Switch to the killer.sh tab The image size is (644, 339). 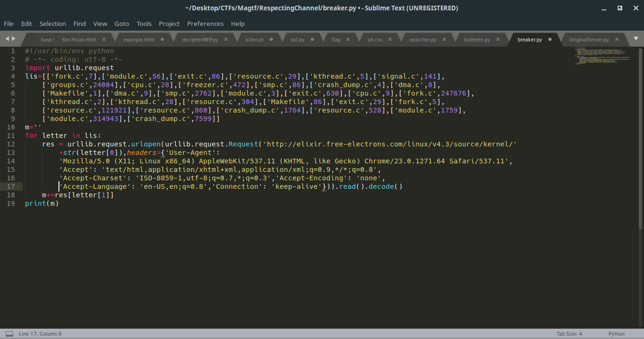point(255,40)
